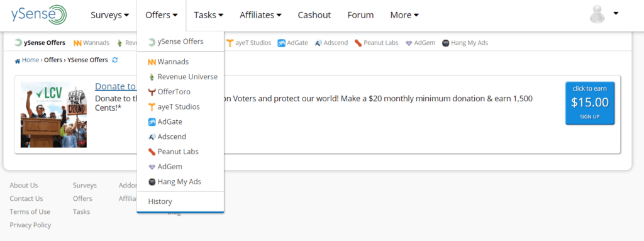644x241 pixels.
Task: Open Surveys footer link
Action: click(85, 186)
